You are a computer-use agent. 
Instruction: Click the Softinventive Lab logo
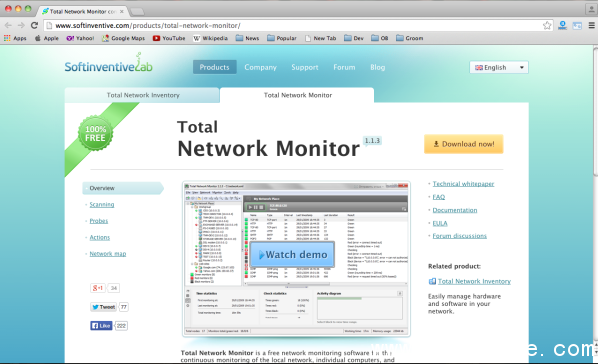click(109, 64)
